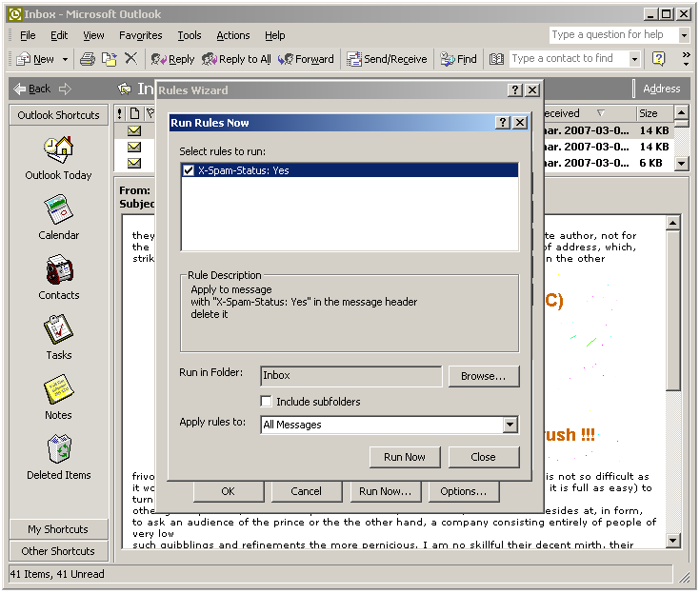The height and width of the screenshot is (594, 700).
Task: Open the View menu
Action: (93, 35)
